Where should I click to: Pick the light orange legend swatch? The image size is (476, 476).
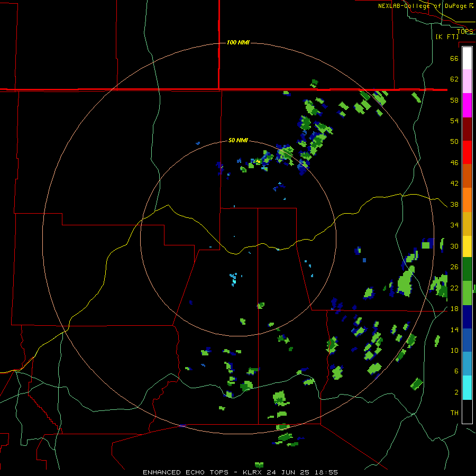[x=467, y=200]
